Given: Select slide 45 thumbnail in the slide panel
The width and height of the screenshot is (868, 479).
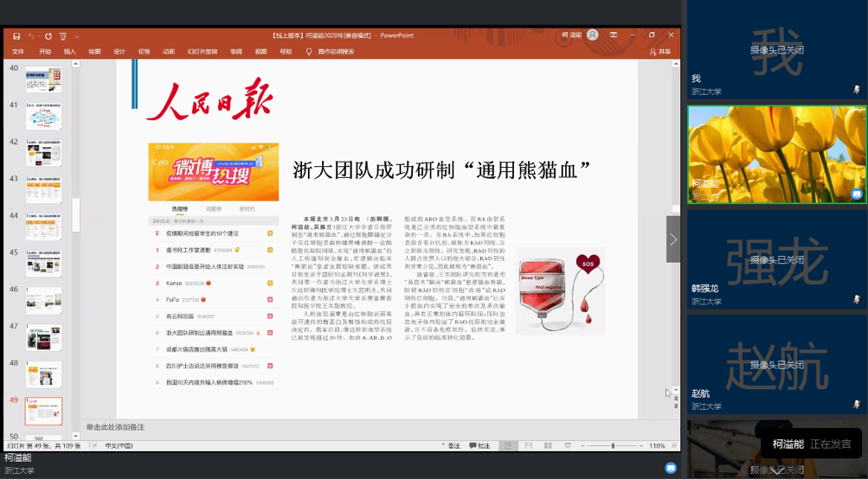Looking at the screenshot, I should 43,264.
